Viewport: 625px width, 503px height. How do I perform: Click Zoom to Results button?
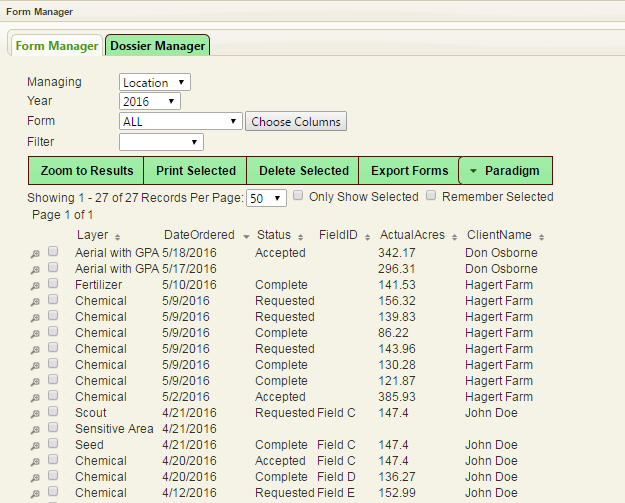point(86,171)
